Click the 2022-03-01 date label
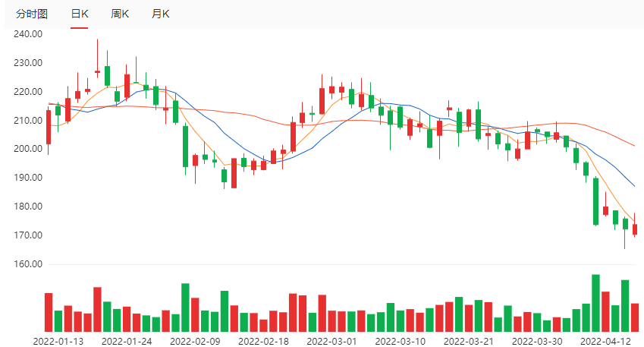The image size is (644, 347). pyautogui.click(x=331, y=341)
